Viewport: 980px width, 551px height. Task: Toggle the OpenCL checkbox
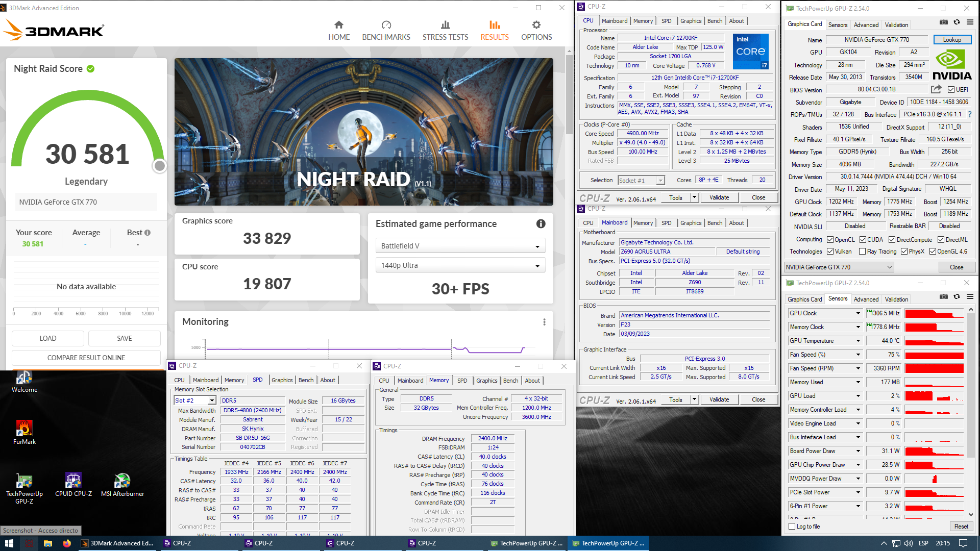[x=830, y=240]
